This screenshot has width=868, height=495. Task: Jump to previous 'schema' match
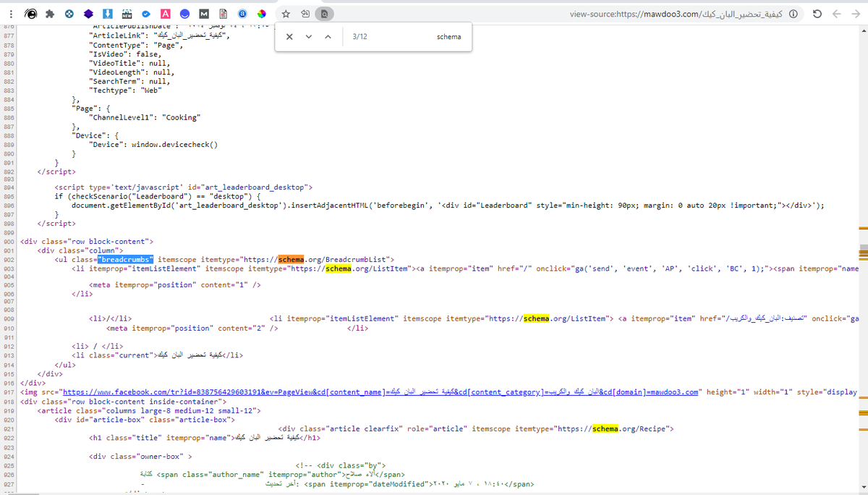[328, 37]
